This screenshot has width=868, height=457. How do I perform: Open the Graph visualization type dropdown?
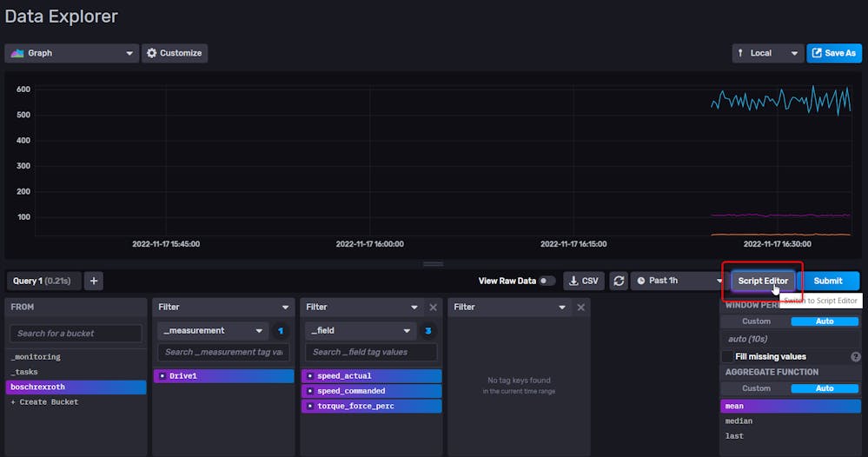(x=72, y=53)
